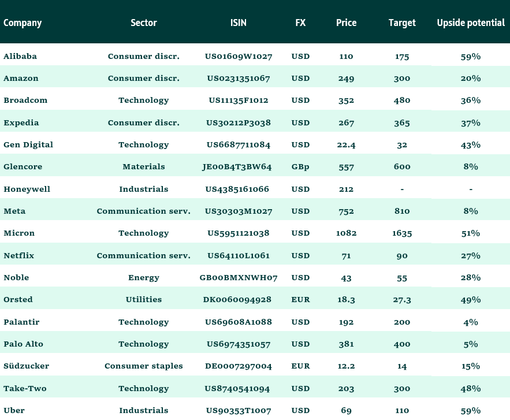The height and width of the screenshot is (420, 510).
Task: Select the Noble company cell
Action: click(x=16, y=277)
